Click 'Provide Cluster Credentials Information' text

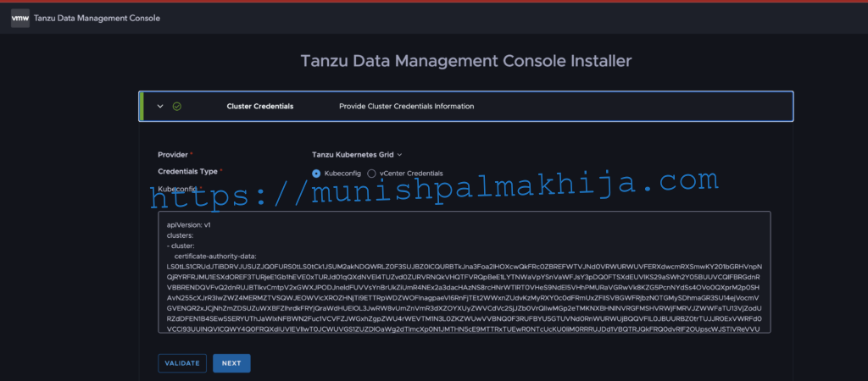(x=406, y=106)
